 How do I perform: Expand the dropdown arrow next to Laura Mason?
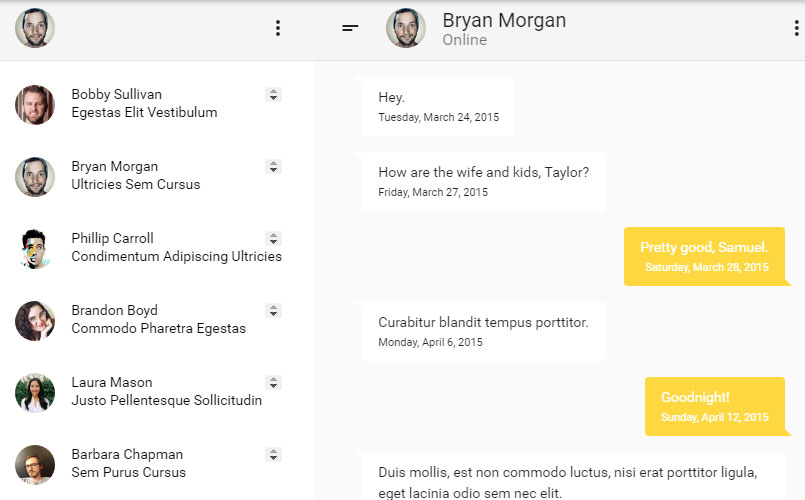pyautogui.click(x=273, y=383)
